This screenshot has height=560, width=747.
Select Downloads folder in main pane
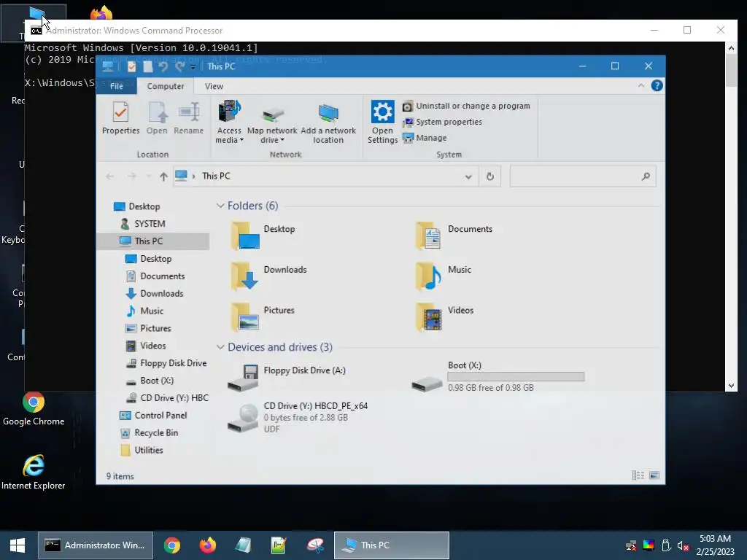coord(268,276)
